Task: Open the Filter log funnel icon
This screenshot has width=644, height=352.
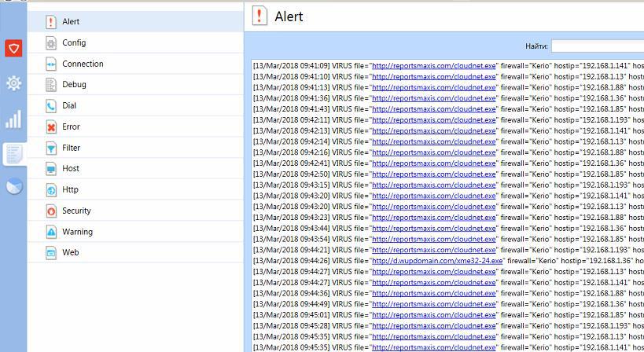Action: (51, 148)
